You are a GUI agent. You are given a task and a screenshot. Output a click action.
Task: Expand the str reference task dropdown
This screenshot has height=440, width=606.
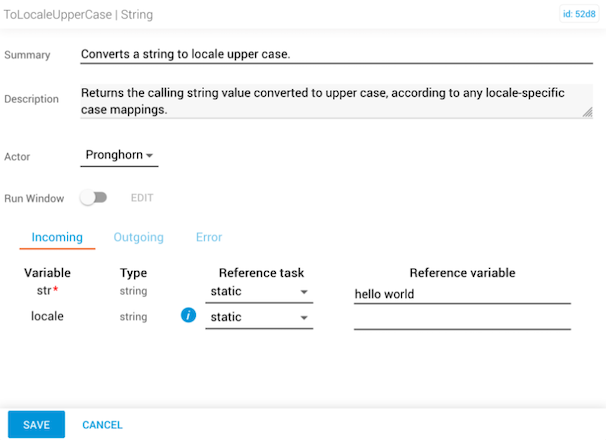pyautogui.click(x=259, y=292)
